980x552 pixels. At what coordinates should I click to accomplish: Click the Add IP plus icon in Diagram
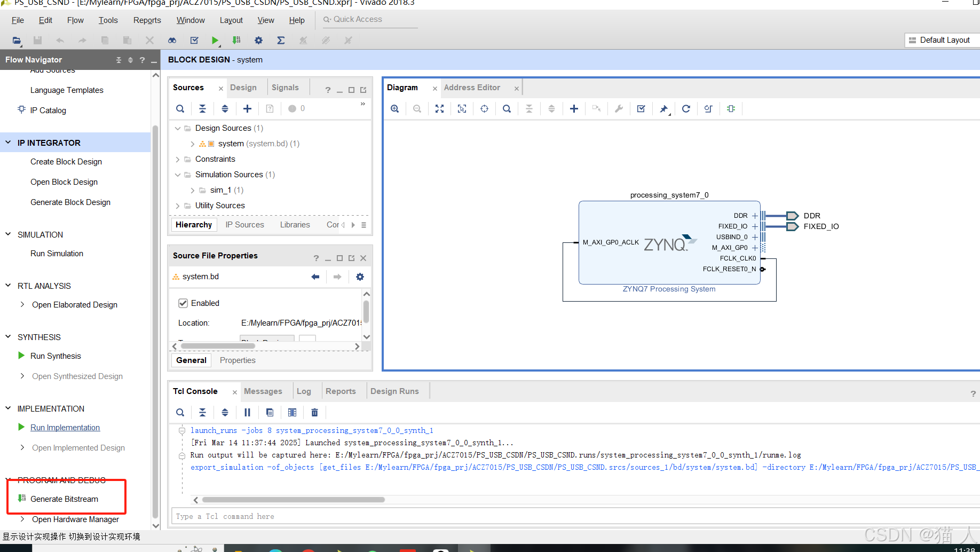coord(574,108)
